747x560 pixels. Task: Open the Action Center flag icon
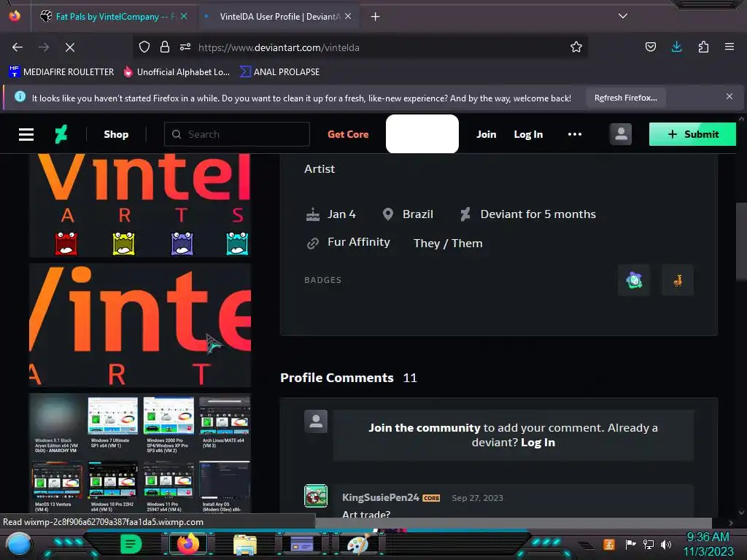(x=631, y=544)
